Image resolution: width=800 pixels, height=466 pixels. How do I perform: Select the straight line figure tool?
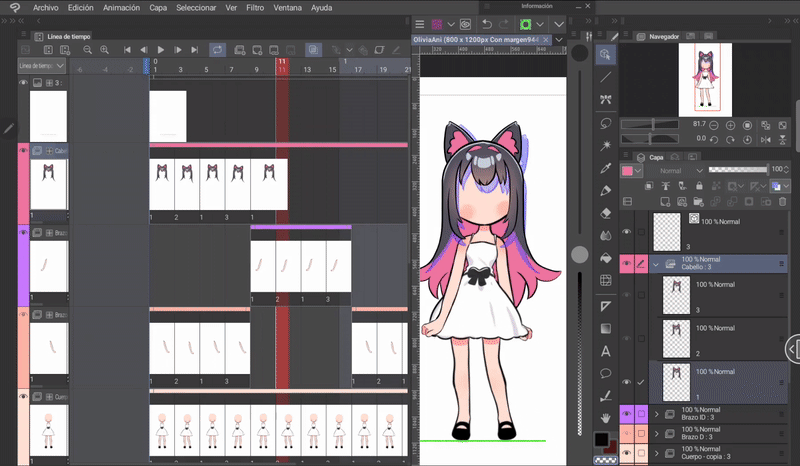[x=606, y=77]
